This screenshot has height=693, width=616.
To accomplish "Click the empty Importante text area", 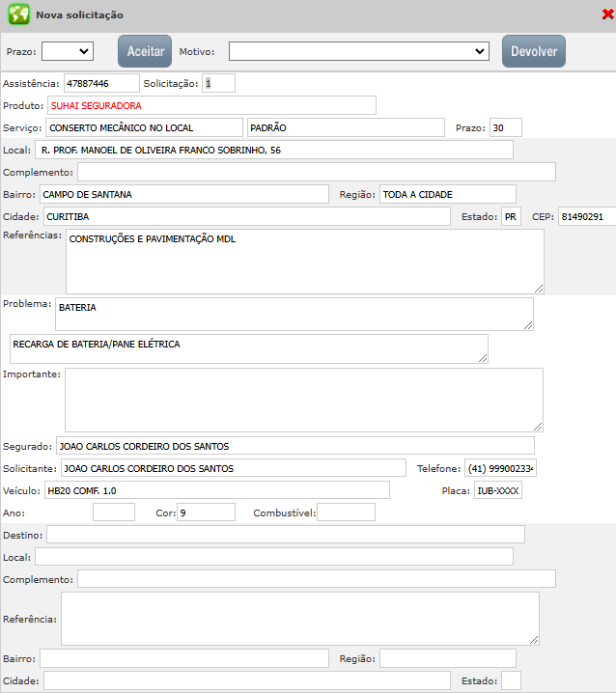I will (x=303, y=400).
